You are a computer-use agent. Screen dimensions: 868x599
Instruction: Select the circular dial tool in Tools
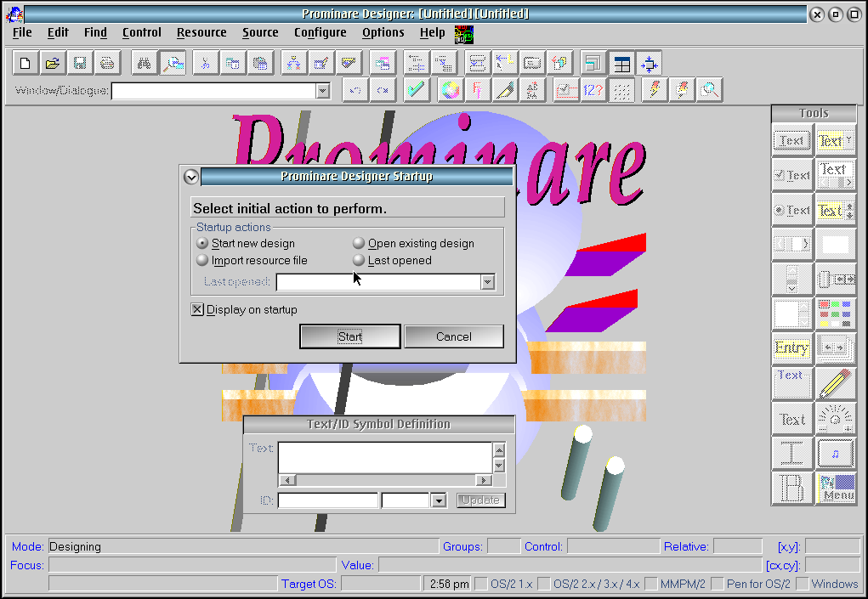click(x=836, y=418)
